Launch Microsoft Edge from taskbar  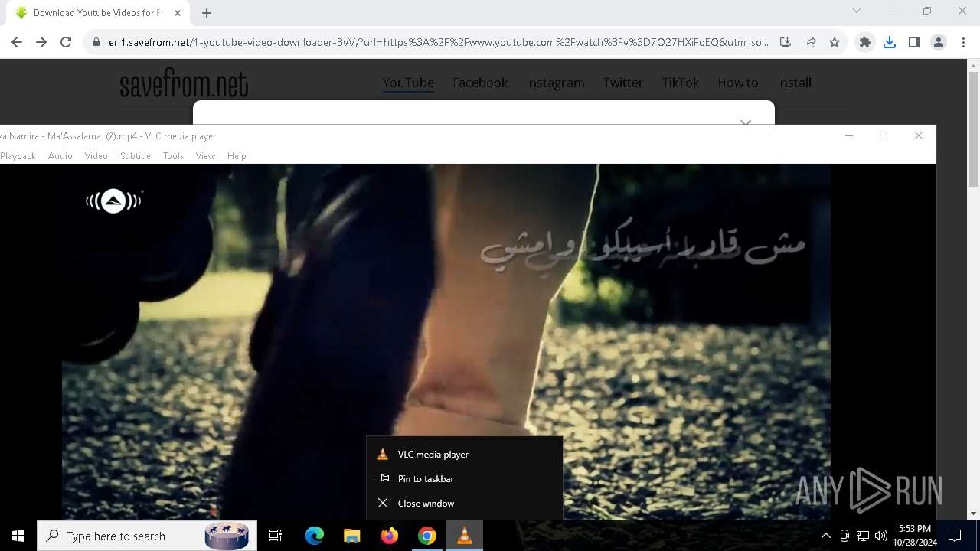[315, 536]
